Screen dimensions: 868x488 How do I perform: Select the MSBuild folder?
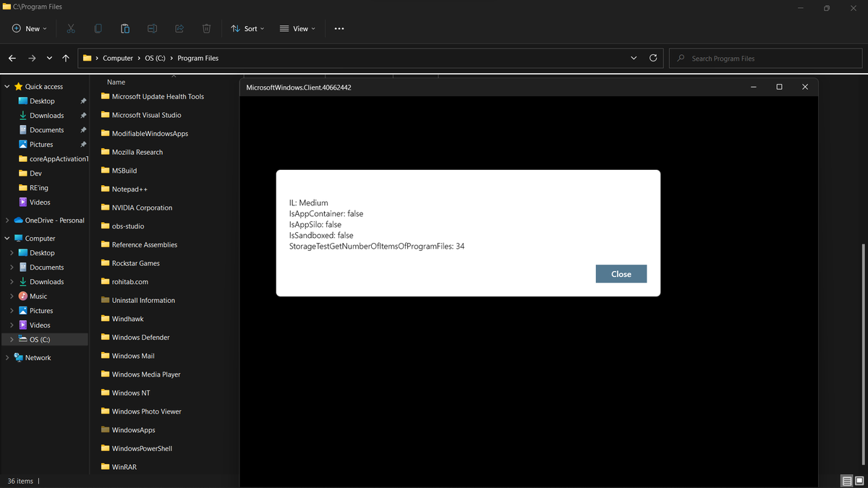tap(119, 171)
